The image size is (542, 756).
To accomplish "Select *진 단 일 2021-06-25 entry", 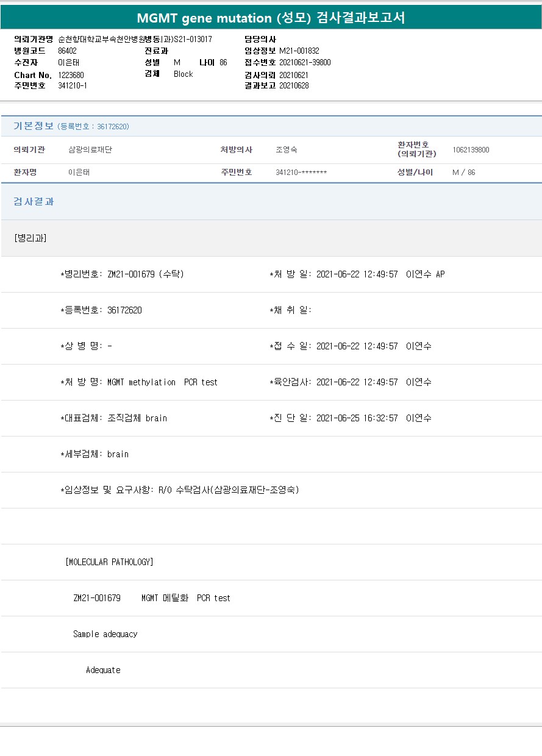I will click(x=350, y=418).
